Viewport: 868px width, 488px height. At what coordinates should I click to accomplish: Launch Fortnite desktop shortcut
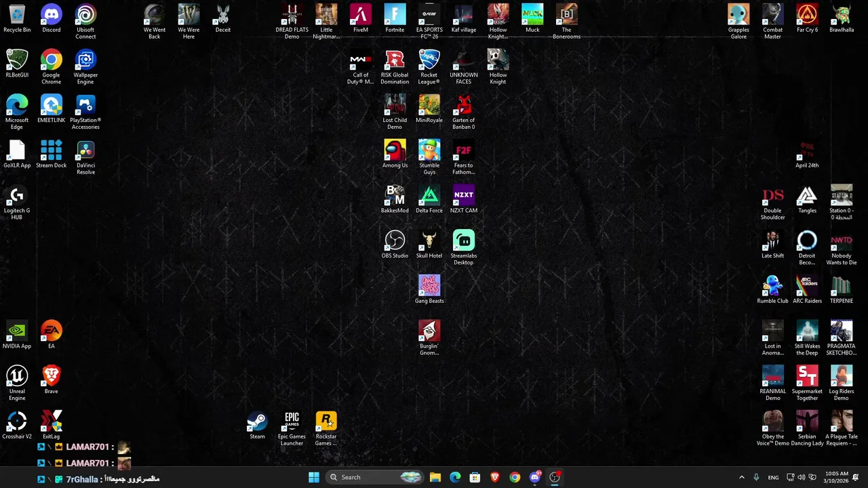pos(395,19)
